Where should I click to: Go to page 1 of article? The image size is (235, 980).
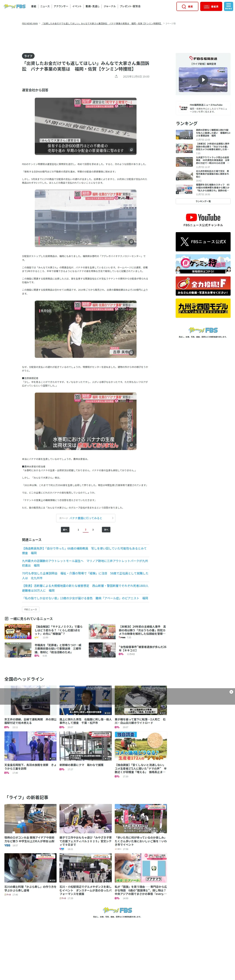[78, 530]
